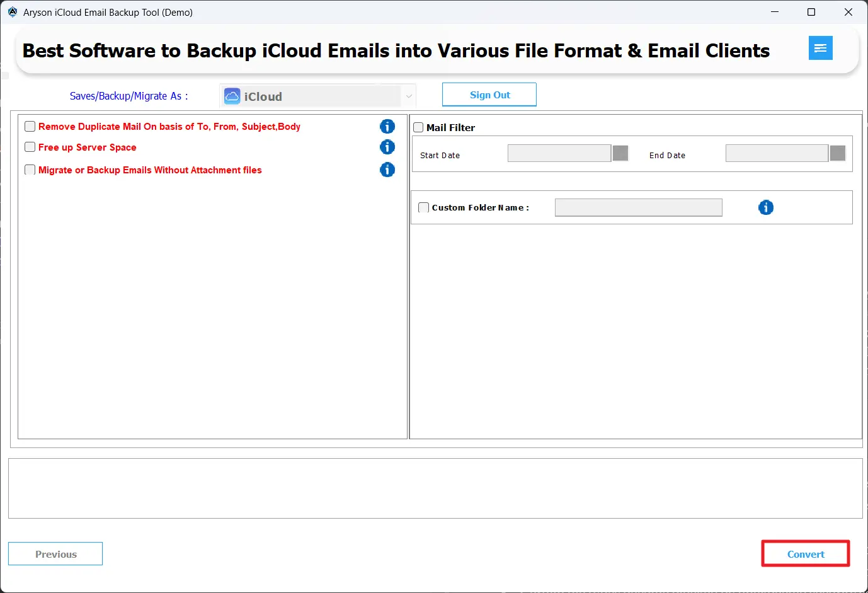
Task: Click info icon next to Custom Folder Name
Action: [766, 207]
